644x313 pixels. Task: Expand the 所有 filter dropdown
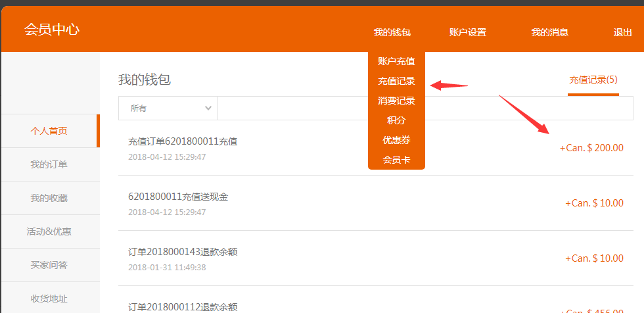tap(167, 108)
